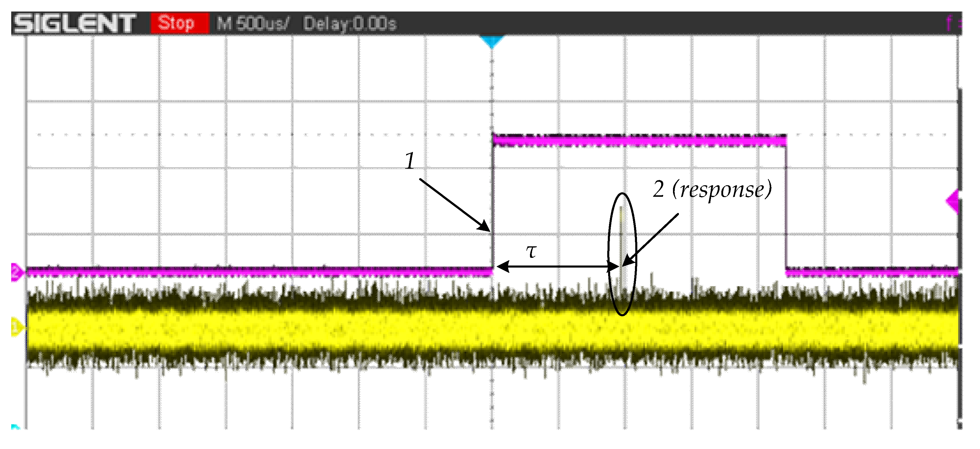This screenshot has height=449, width=980.
Task: Click the yellow channel 1 ground marker
Action: pos(16,327)
